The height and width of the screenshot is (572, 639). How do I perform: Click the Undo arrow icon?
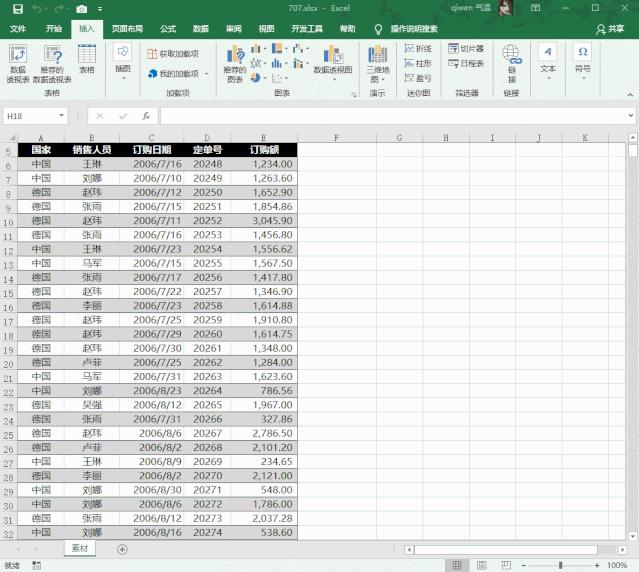[x=37, y=9]
